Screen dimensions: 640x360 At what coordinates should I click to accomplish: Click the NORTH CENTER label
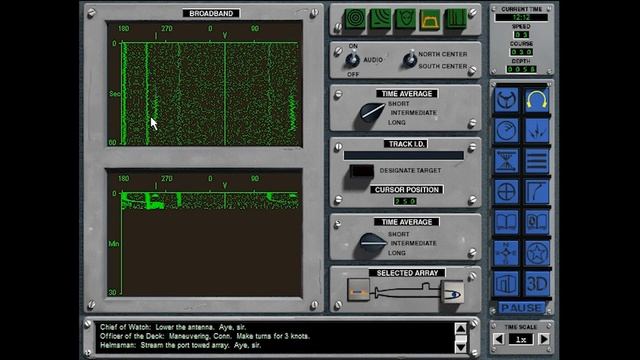[442, 54]
